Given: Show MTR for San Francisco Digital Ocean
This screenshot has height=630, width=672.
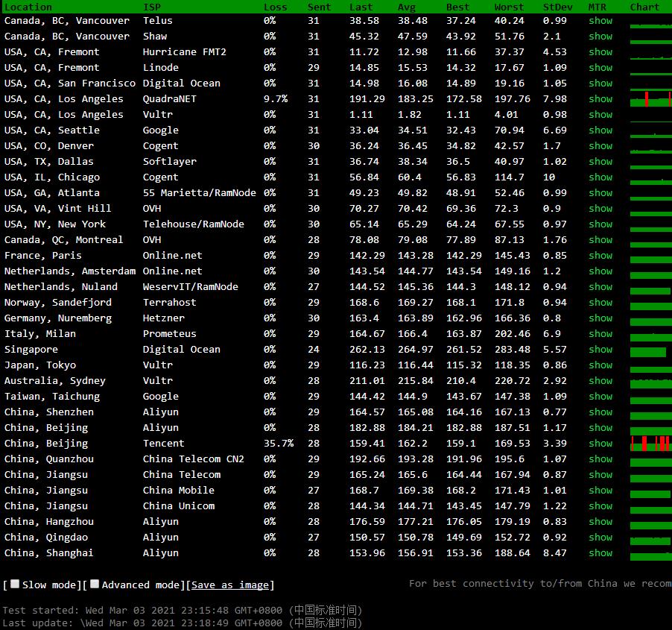Looking at the screenshot, I should tap(600, 84).
